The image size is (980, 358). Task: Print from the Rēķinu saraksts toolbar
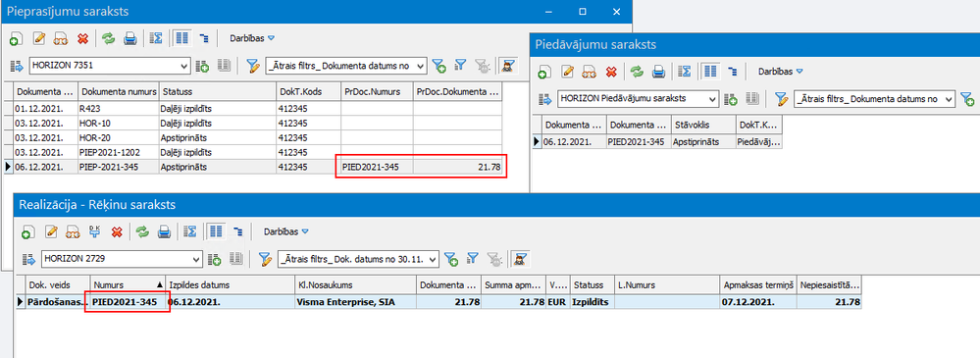164,231
